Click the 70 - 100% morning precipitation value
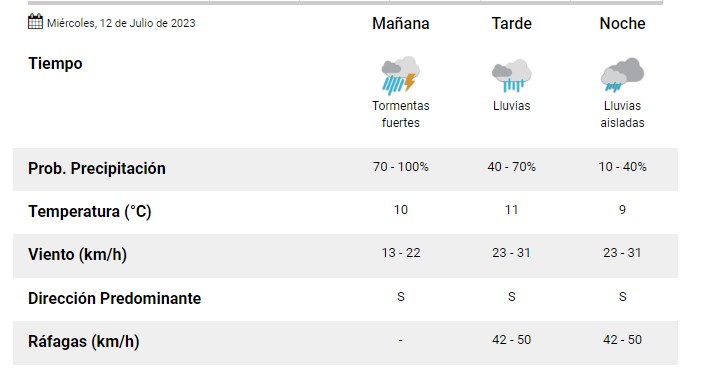This screenshot has height=377, width=725. point(400,167)
